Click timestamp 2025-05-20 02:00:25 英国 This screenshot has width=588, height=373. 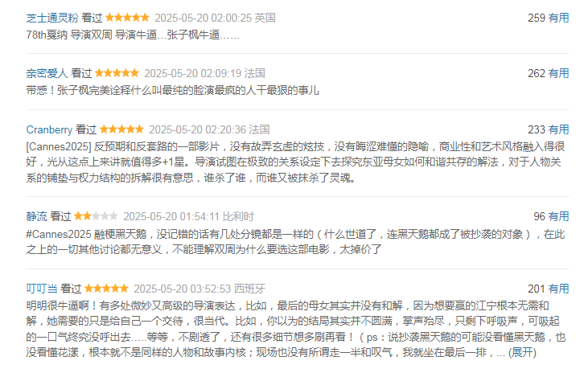pos(216,18)
